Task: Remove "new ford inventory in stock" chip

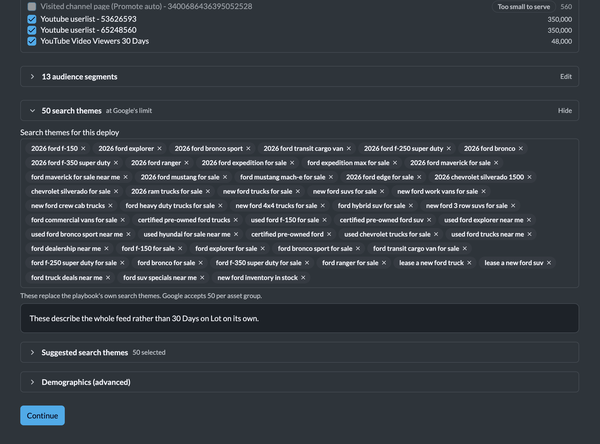Action: pyautogui.click(x=303, y=278)
